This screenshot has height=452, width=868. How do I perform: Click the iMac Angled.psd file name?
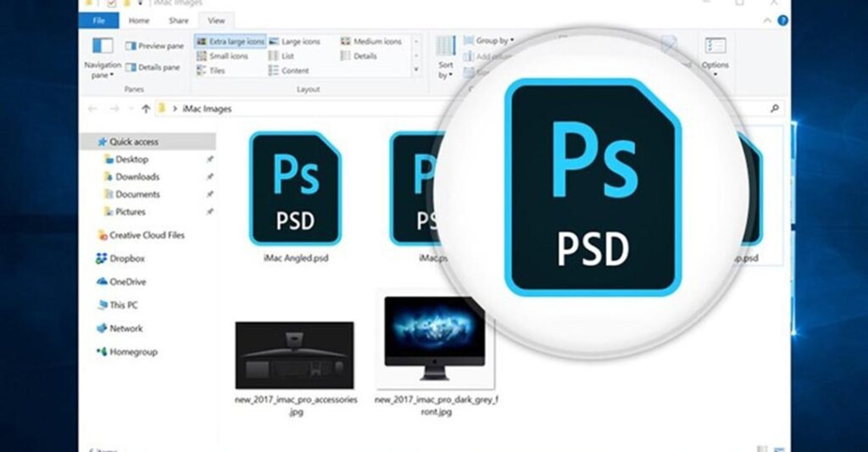click(x=296, y=258)
